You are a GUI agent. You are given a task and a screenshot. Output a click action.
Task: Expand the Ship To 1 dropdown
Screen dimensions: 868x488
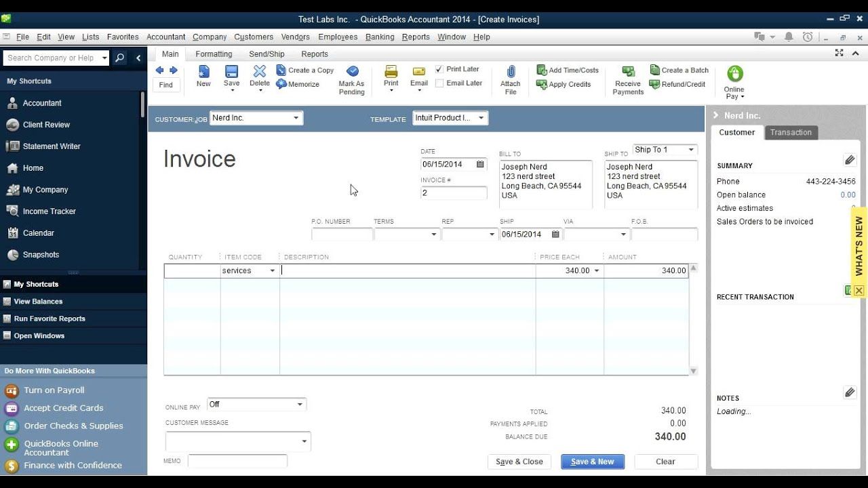(x=691, y=150)
